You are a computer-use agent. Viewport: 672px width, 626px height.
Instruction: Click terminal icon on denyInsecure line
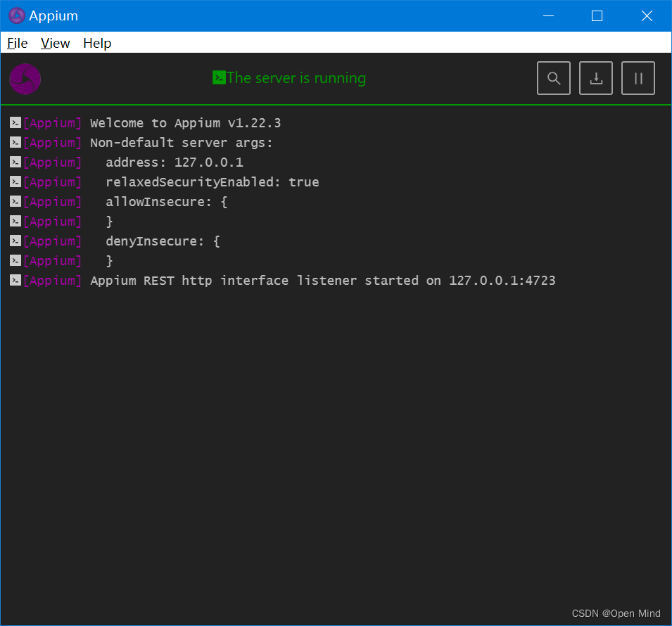point(15,241)
